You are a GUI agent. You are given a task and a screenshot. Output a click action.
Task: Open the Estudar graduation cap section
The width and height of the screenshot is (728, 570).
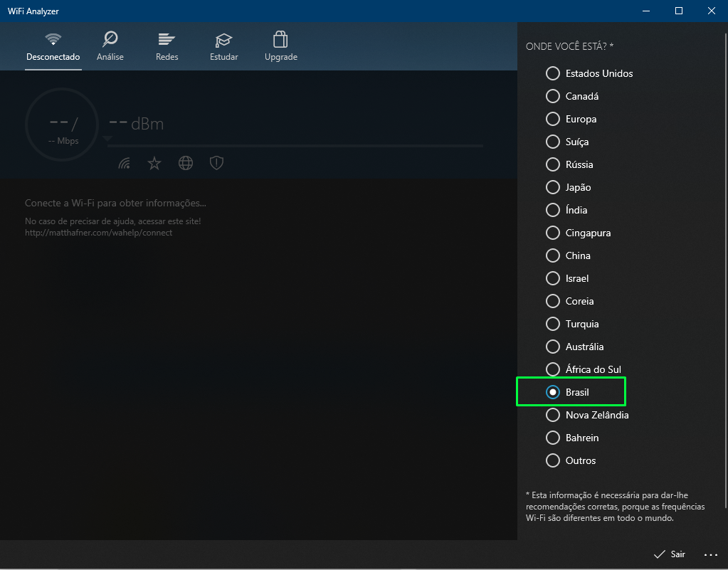pyautogui.click(x=224, y=46)
